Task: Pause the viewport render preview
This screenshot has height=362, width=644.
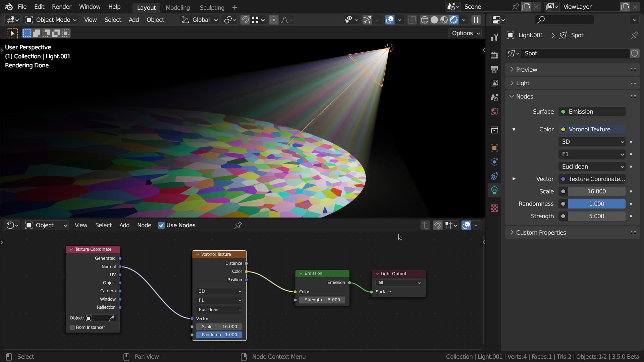Action: [476, 20]
